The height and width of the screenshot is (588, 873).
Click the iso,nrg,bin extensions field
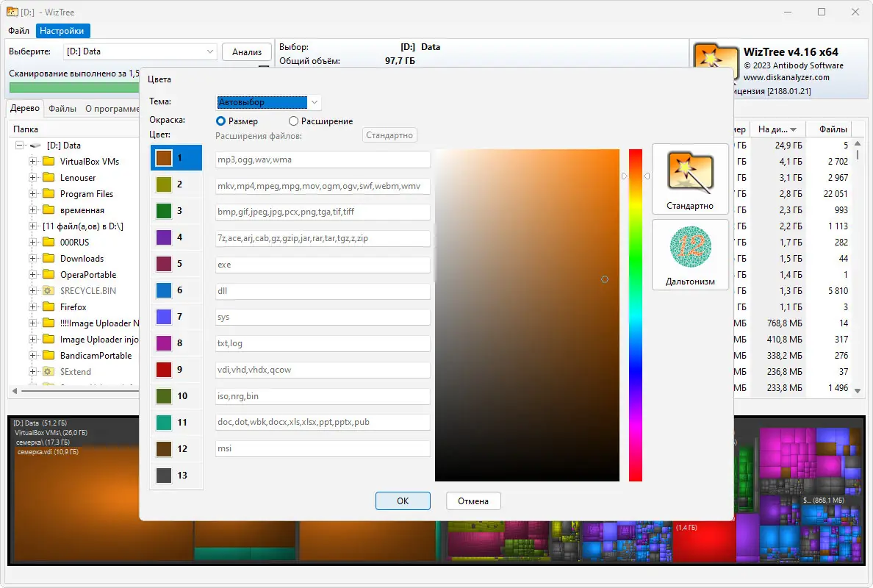(323, 396)
